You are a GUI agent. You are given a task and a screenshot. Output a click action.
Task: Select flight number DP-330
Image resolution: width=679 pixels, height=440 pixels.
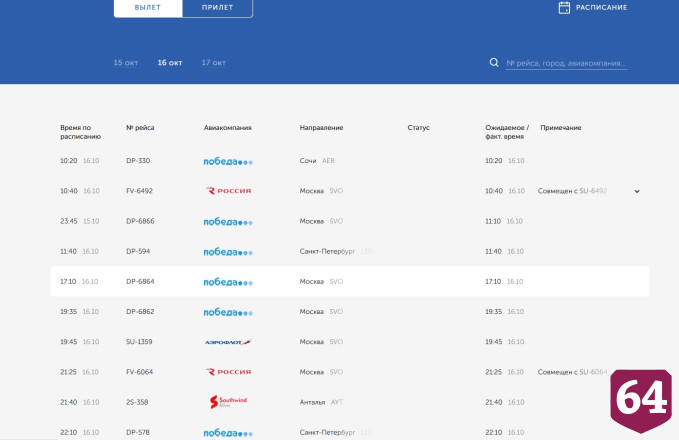pos(138,161)
